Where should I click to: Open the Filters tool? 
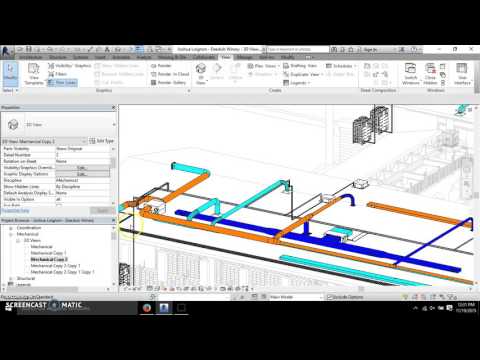pyautogui.click(x=57, y=74)
